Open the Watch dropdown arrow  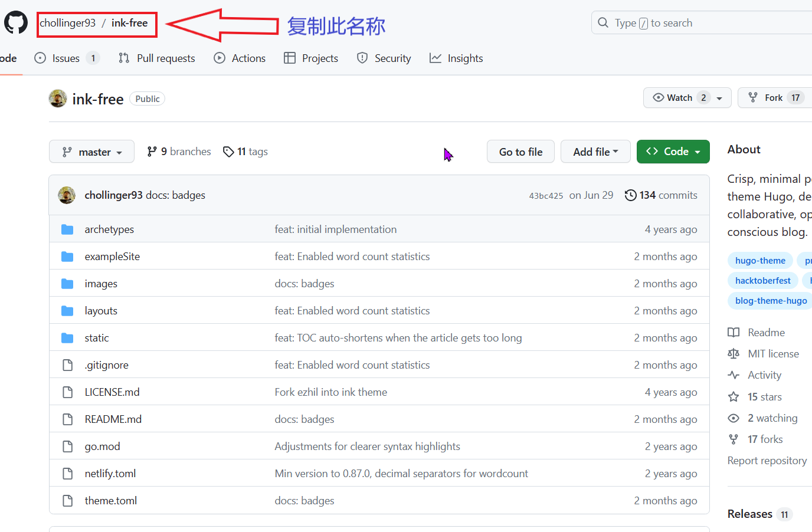[x=719, y=98]
